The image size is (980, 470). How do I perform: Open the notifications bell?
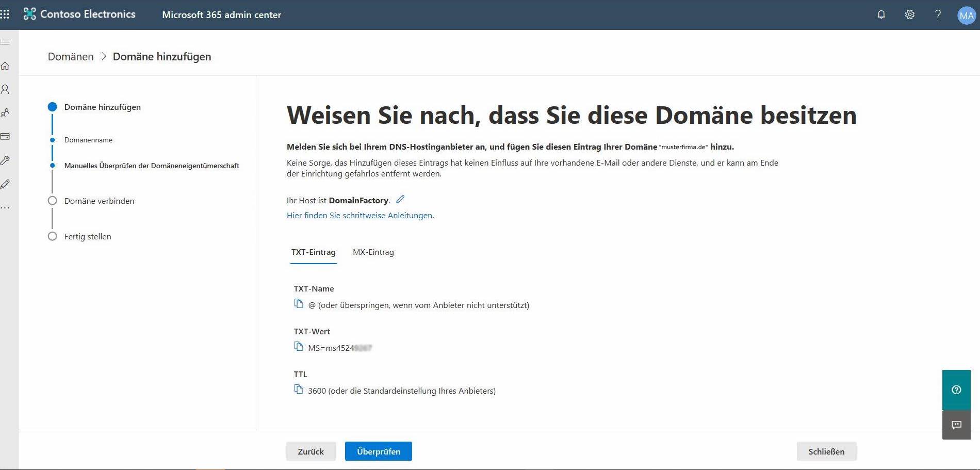click(x=881, y=14)
